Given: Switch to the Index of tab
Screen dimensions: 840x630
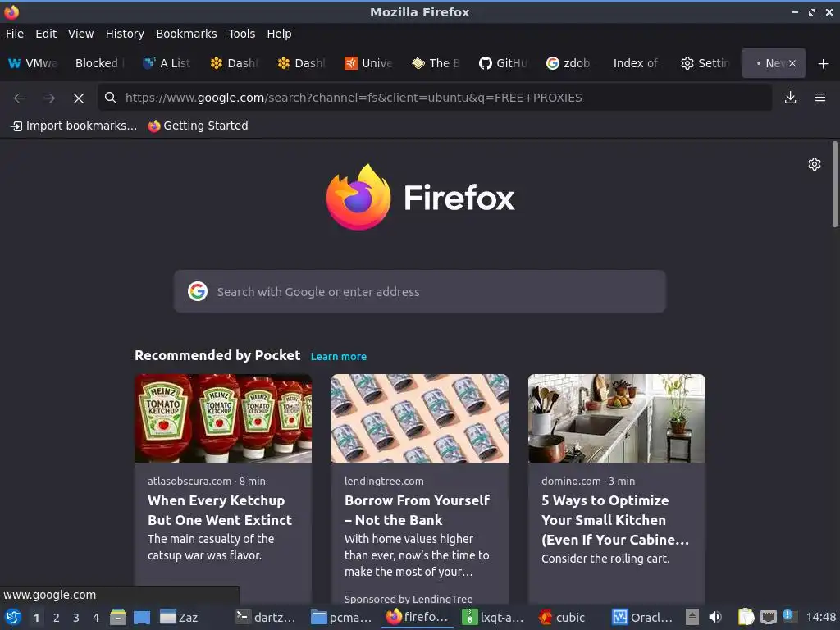Looking at the screenshot, I should tap(637, 63).
